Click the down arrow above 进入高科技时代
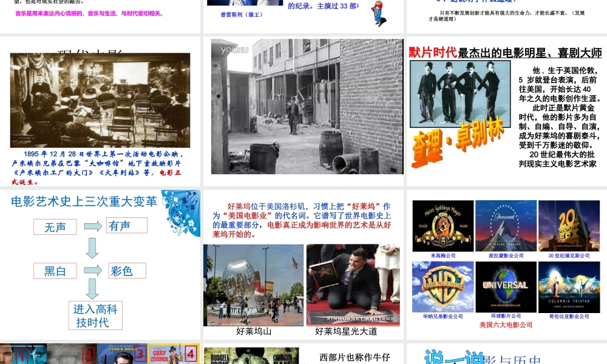 tap(92, 289)
